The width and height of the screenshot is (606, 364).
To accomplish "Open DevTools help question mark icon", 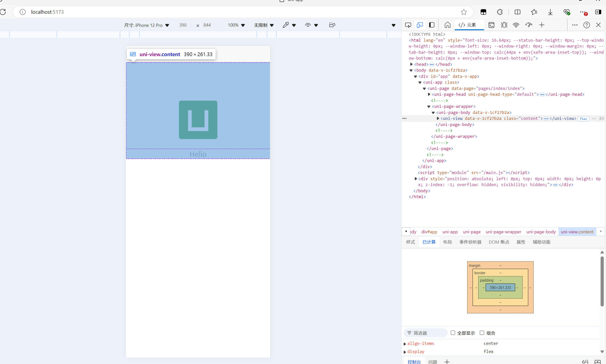I will 587,25.
